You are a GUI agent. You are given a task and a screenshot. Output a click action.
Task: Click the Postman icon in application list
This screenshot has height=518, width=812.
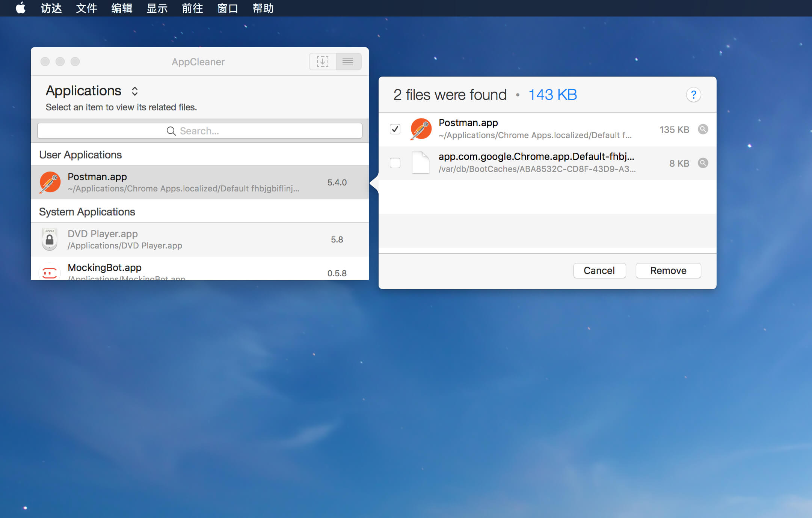point(50,182)
